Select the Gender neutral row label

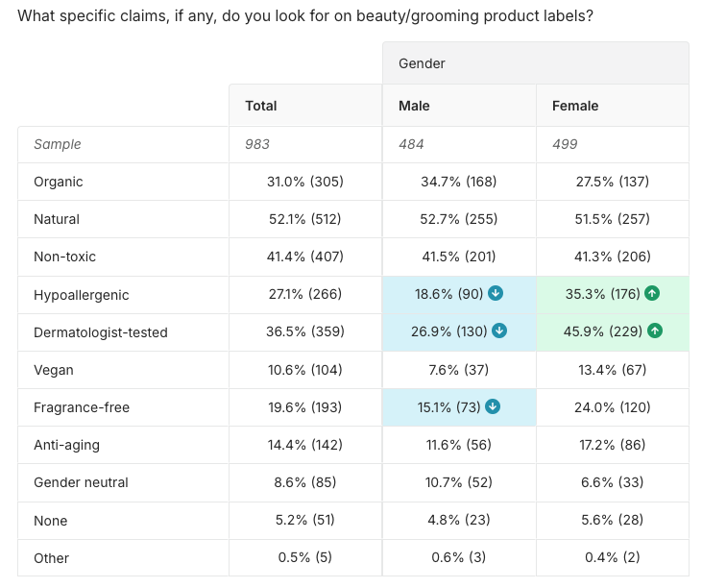(81, 482)
